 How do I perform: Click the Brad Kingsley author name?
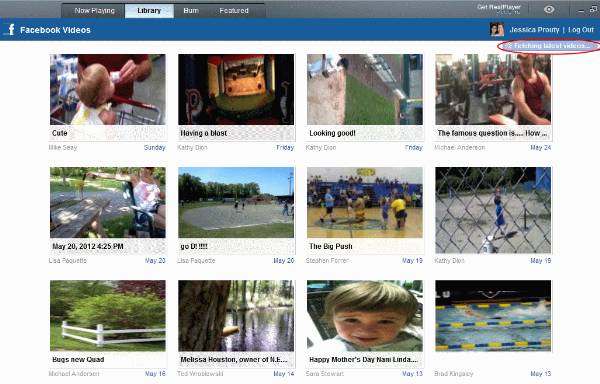tap(453, 374)
